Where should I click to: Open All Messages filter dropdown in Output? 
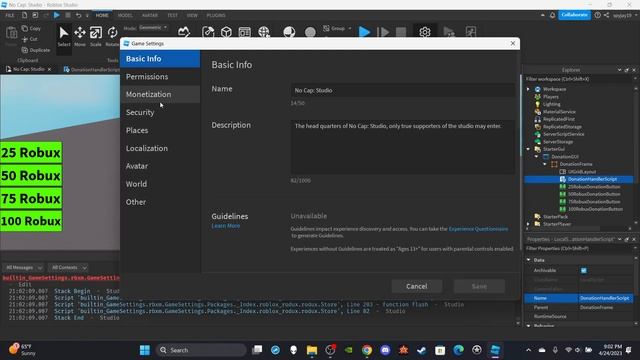24,268
